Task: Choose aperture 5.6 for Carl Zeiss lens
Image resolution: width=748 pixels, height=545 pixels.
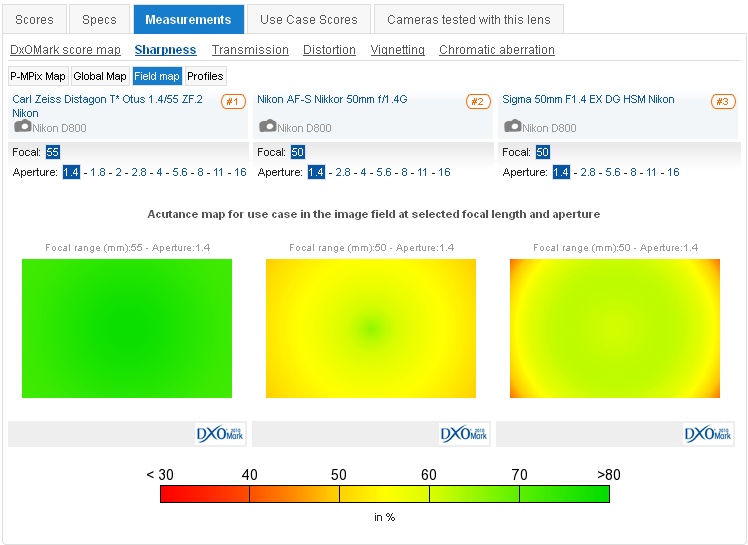Action: pos(180,172)
